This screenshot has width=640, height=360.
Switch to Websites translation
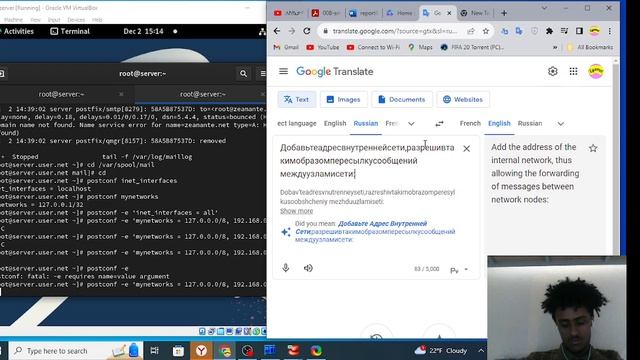tap(463, 99)
